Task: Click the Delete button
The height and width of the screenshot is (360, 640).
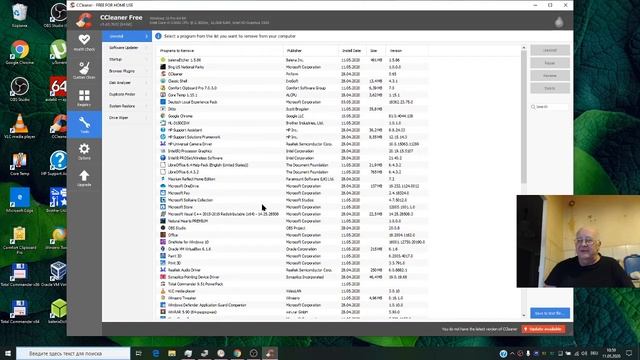Action: coord(550,88)
